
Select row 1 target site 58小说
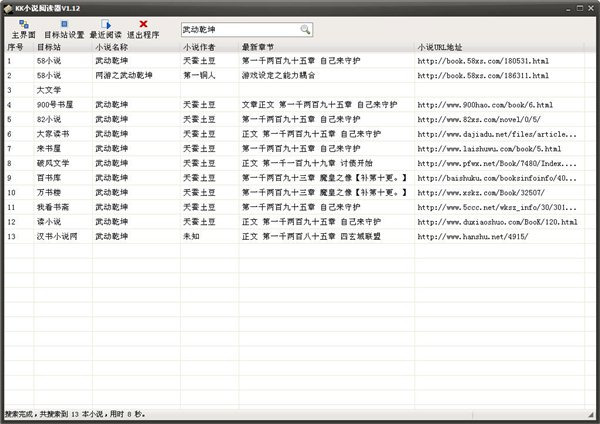click(x=49, y=61)
